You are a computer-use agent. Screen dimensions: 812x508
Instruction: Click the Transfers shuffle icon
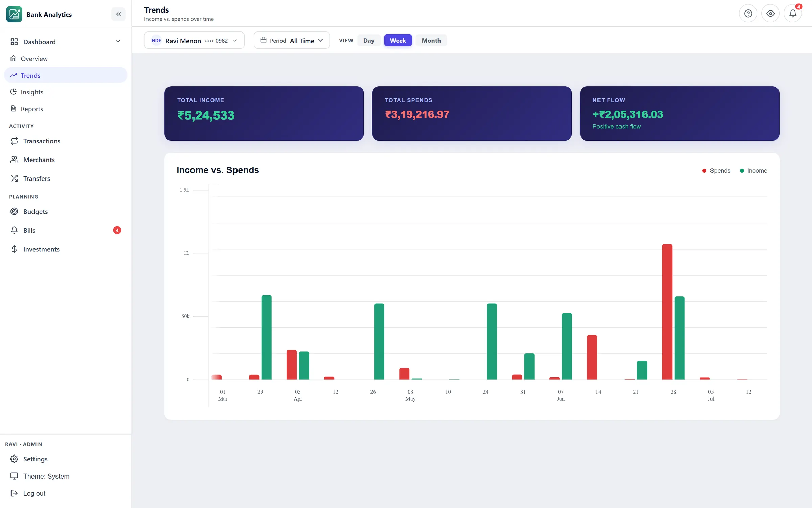(14, 178)
